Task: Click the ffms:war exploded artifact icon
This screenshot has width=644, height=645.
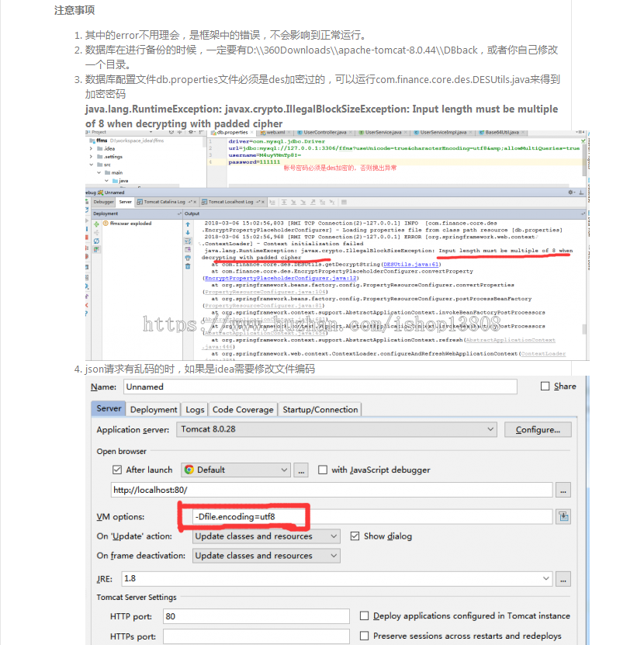Action: (x=106, y=224)
